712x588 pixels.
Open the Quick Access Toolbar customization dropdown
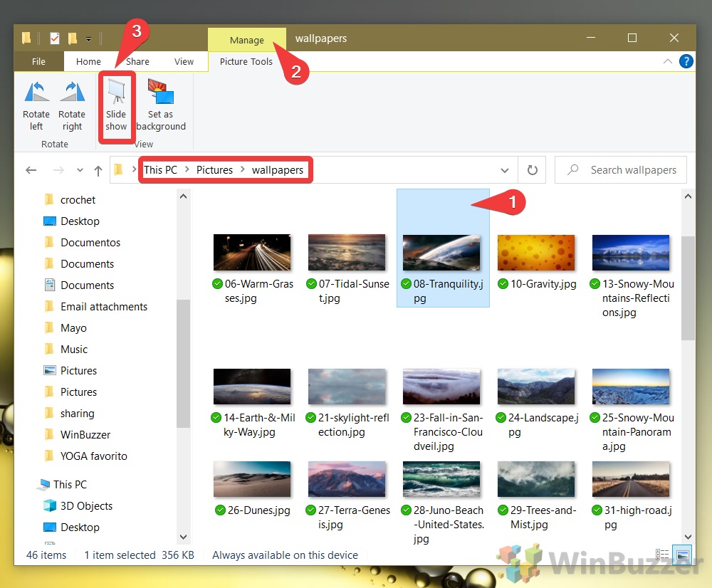(x=87, y=38)
